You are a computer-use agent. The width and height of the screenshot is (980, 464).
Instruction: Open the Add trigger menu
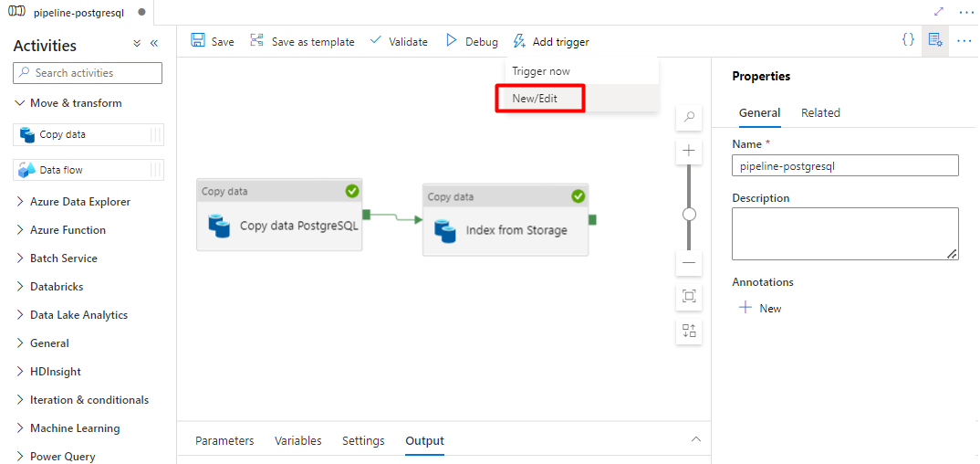tap(550, 41)
